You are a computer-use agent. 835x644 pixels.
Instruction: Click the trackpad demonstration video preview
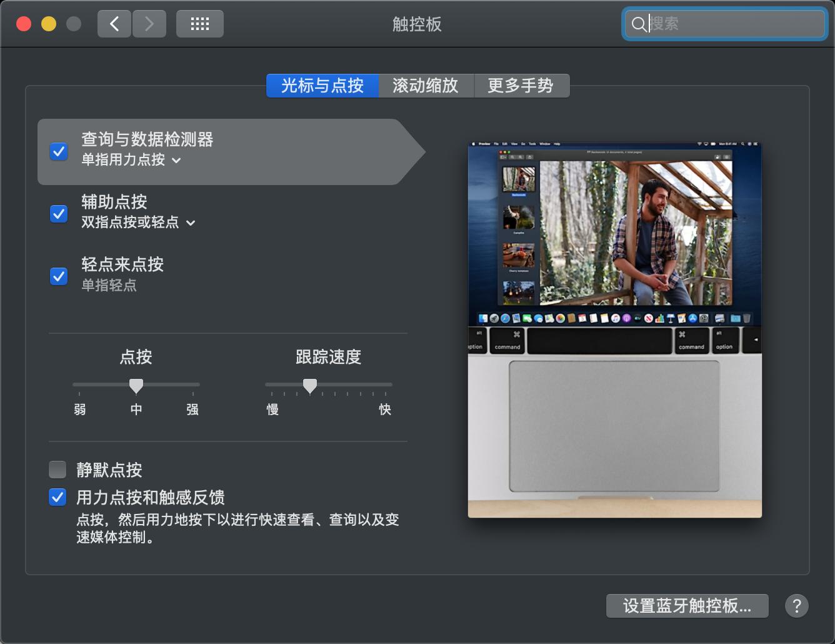coord(614,330)
